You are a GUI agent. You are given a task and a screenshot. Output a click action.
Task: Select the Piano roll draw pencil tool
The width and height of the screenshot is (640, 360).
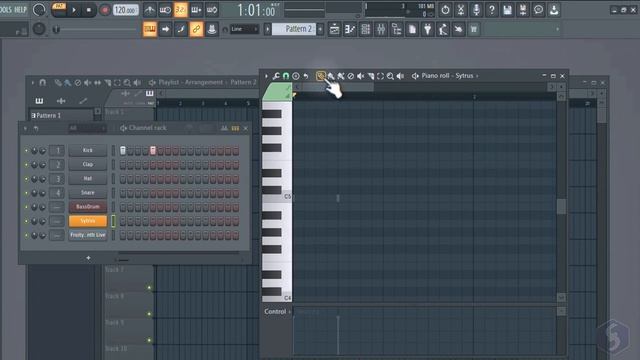point(321,76)
